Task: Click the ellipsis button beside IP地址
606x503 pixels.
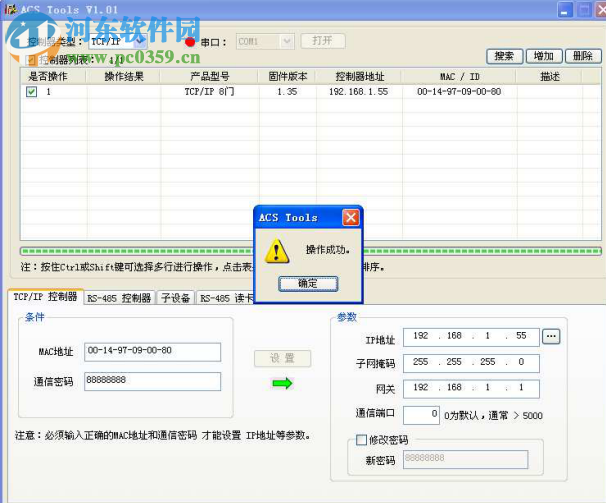Action: pos(551,336)
